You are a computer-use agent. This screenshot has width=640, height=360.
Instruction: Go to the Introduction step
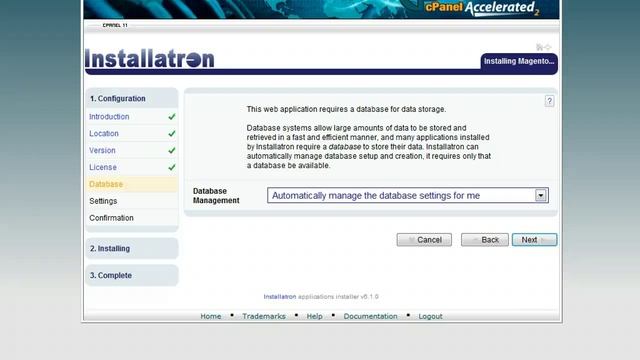pos(109,117)
